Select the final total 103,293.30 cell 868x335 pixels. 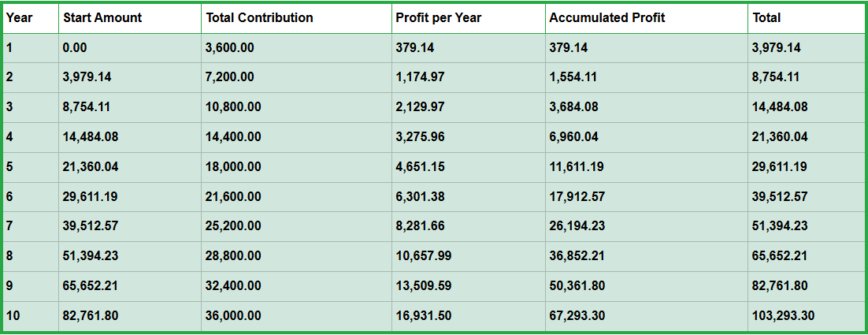click(783, 316)
